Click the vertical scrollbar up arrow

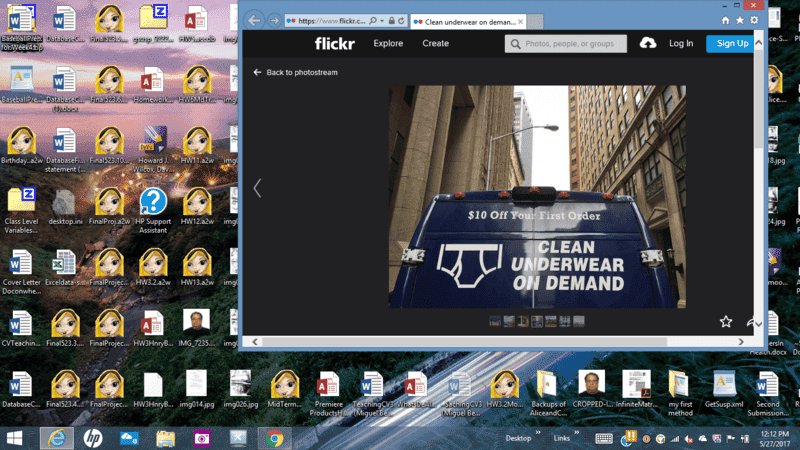click(x=759, y=43)
